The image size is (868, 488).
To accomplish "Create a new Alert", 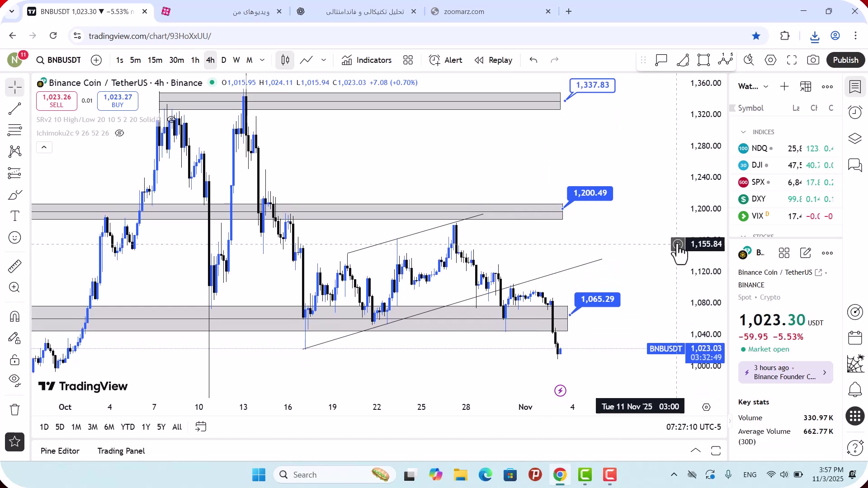I will coord(446,60).
